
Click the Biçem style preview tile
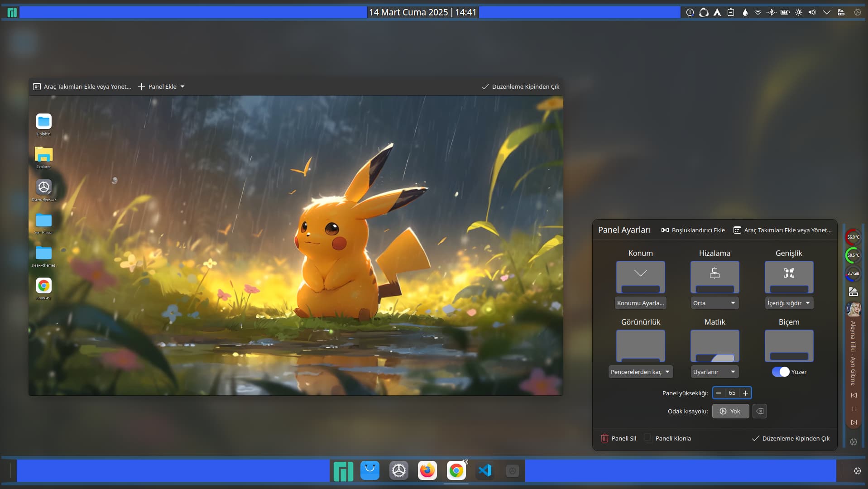789,346
